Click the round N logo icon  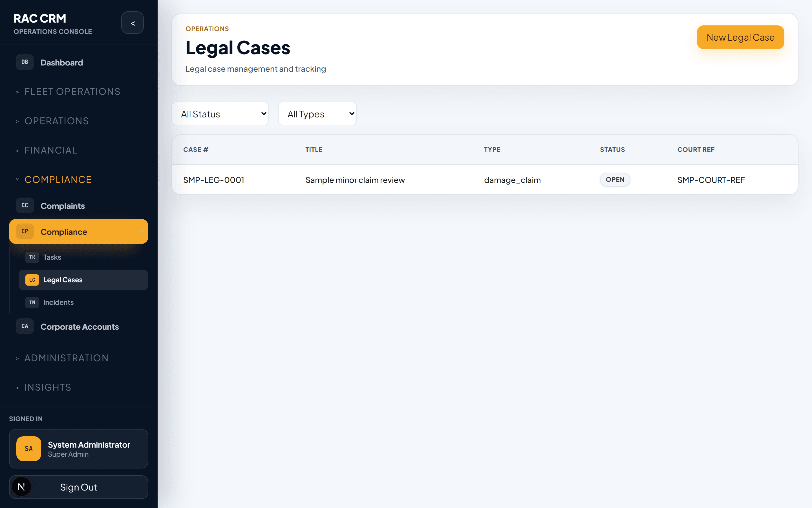[21, 487]
